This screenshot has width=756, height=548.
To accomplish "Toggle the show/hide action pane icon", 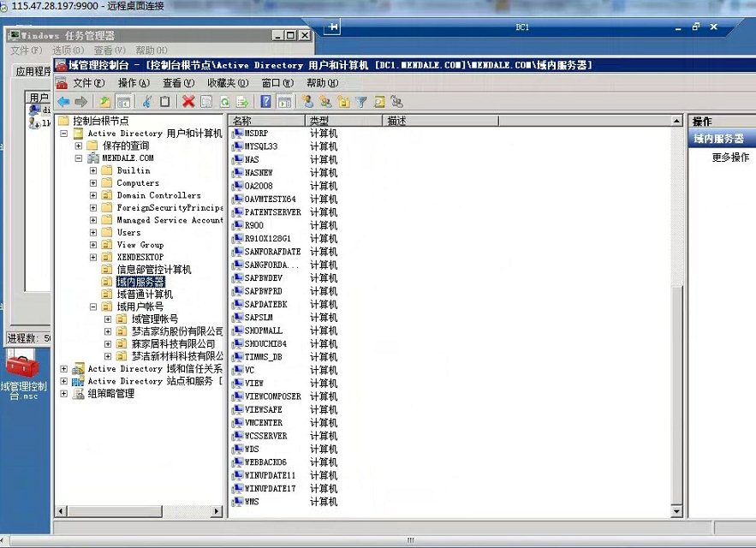I will coord(284,102).
